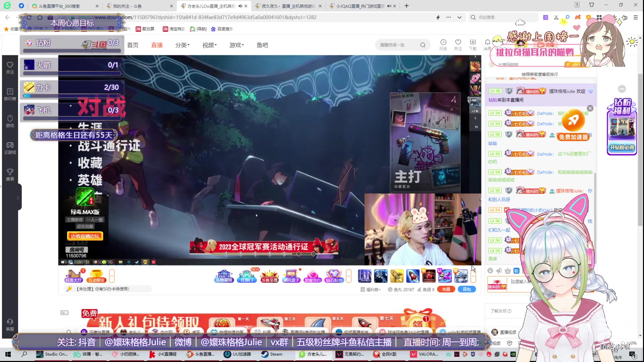Open the 斗鱼至尊 crown icon
Screen dimensions: 644x362
[270, 276]
